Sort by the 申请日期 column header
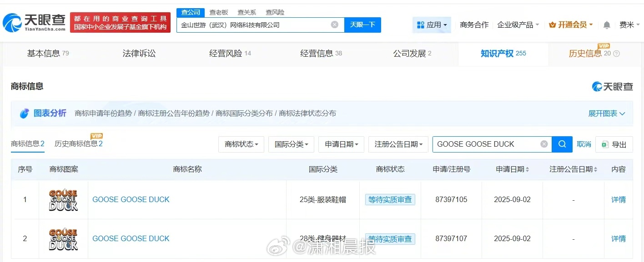Viewport: 644px width, 262px height. (513, 169)
